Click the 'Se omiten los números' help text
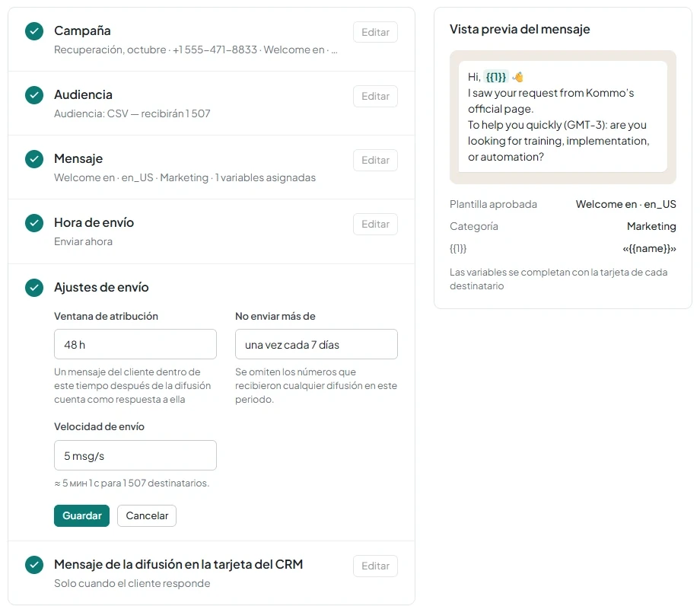Image resolution: width=700 pixels, height=606 pixels. tap(316, 385)
